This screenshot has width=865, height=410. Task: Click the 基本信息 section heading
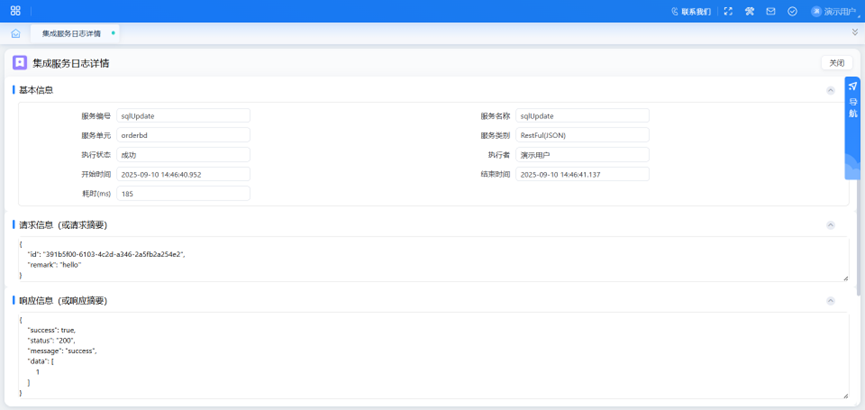pyautogui.click(x=36, y=90)
